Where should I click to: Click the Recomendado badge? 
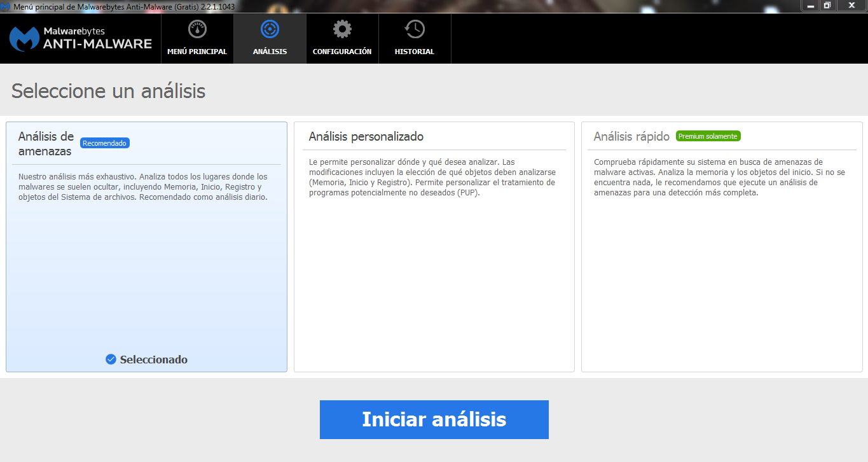105,143
